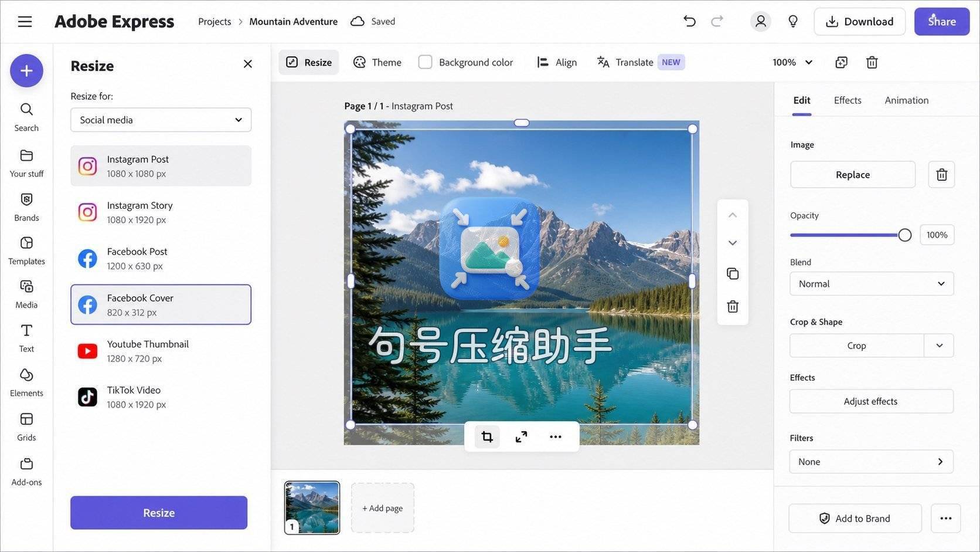Click the undo arrow icon
980x552 pixels.
pos(689,22)
